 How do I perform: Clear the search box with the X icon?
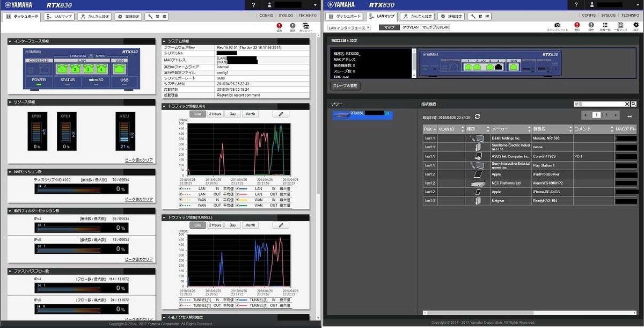627,104
